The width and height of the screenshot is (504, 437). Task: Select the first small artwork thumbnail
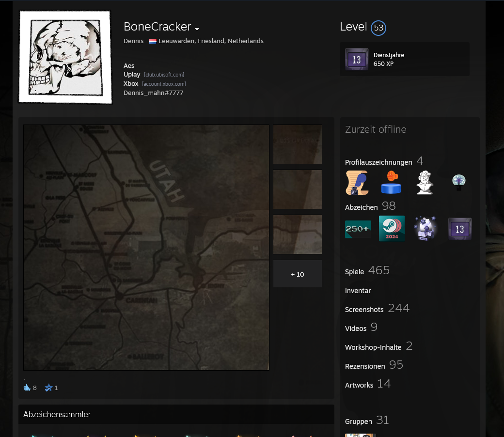298,144
